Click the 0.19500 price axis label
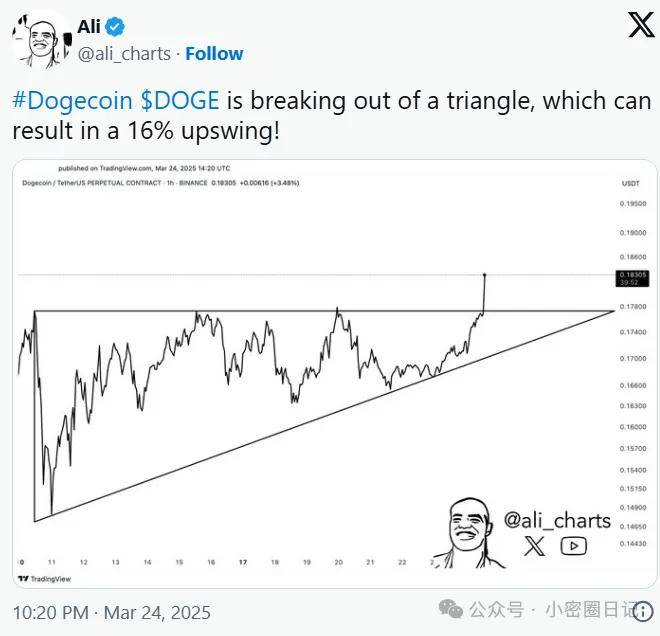This screenshot has height=636, width=660. [633, 203]
